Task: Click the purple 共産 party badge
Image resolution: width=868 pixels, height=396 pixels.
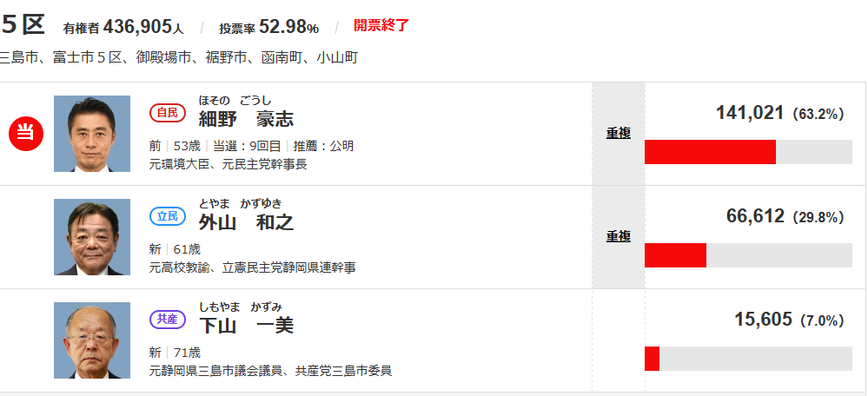Action: click(168, 319)
